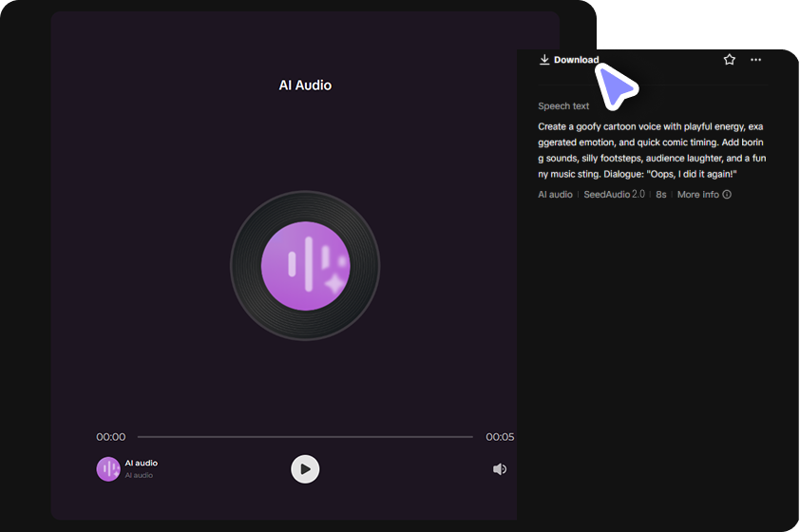Click the 'AI audio' track name in player
Screen dimensions: 800x532
click(142, 464)
